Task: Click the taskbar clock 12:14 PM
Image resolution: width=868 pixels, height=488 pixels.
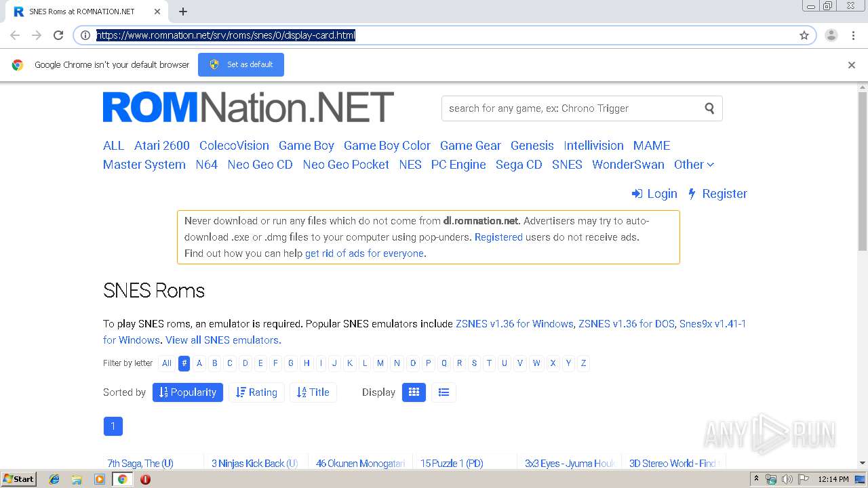Action: (833, 479)
